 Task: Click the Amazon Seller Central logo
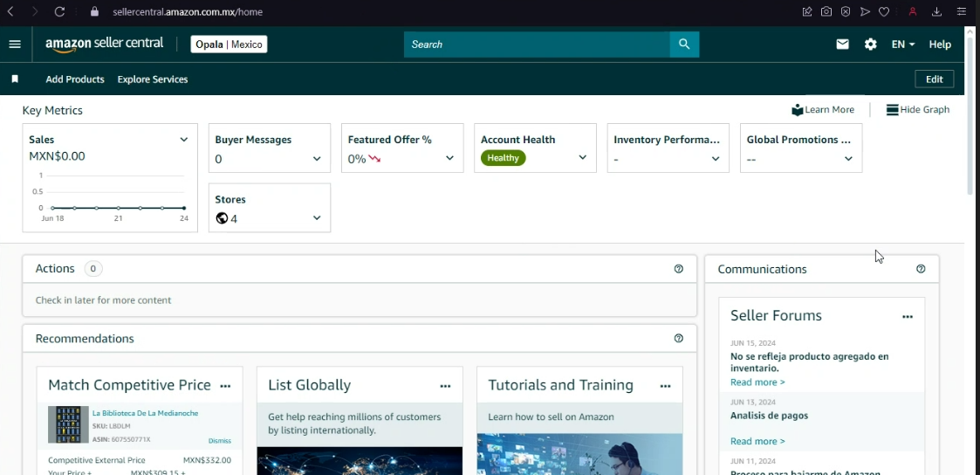pyautogui.click(x=104, y=45)
